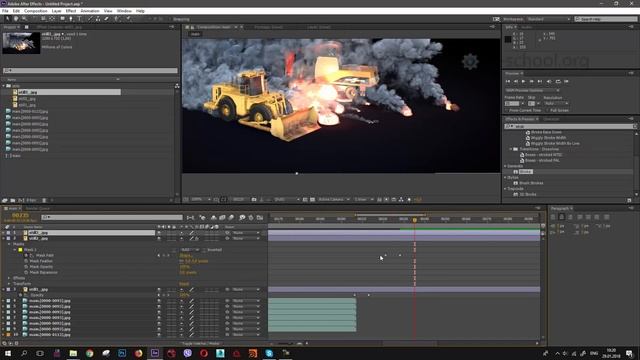Toggle the Inverted checkbox for Mask 1
This screenshot has height=360, width=640.
click(205, 250)
